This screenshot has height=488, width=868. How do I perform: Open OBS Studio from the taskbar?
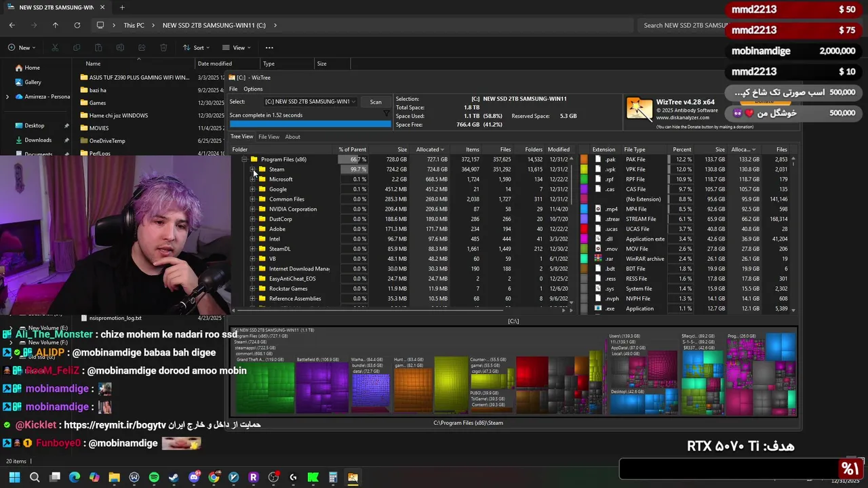(273, 477)
